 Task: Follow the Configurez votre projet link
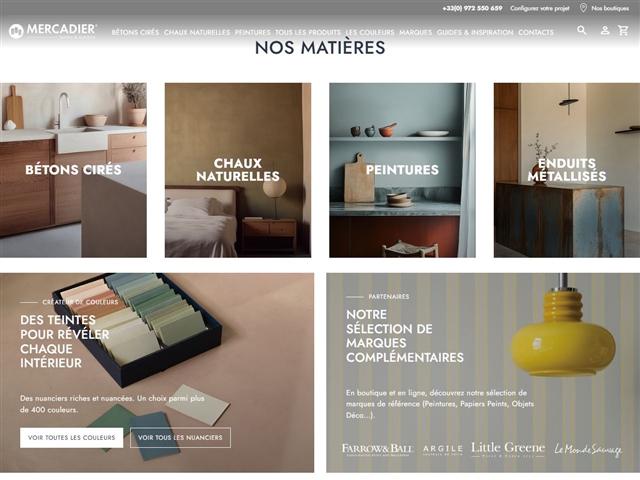(539, 8)
